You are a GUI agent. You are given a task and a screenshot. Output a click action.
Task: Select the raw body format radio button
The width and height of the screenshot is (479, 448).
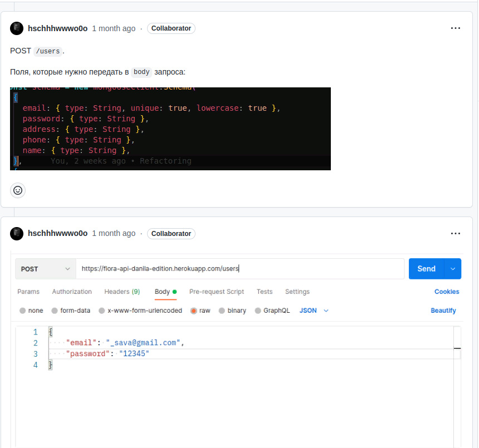point(194,311)
